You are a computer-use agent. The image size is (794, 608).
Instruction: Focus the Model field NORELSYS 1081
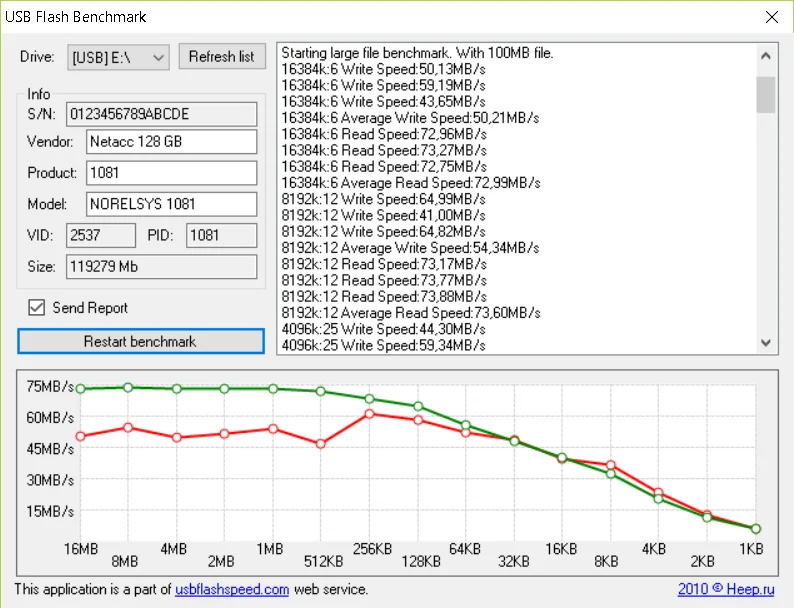pyautogui.click(x=171, y=204)
